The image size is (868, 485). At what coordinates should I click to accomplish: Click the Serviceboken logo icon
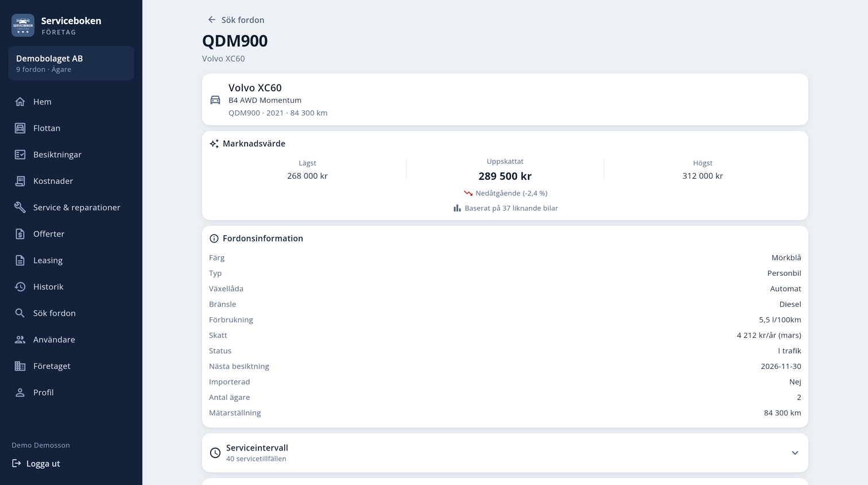23,25
